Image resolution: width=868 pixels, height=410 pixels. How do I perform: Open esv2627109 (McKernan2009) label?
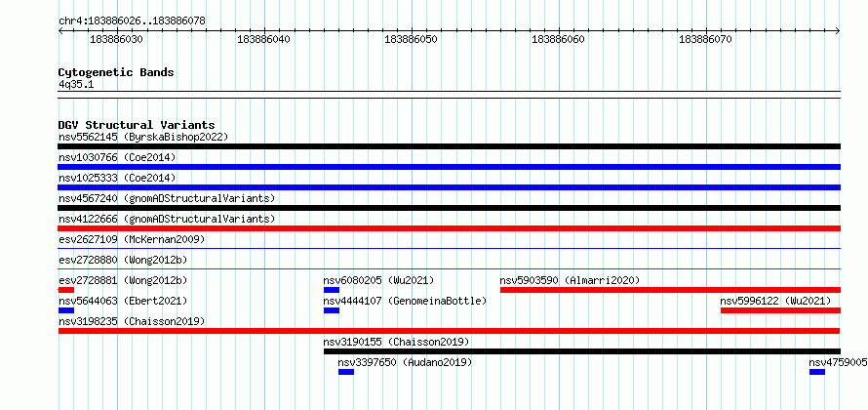click(x=132, y=239)
